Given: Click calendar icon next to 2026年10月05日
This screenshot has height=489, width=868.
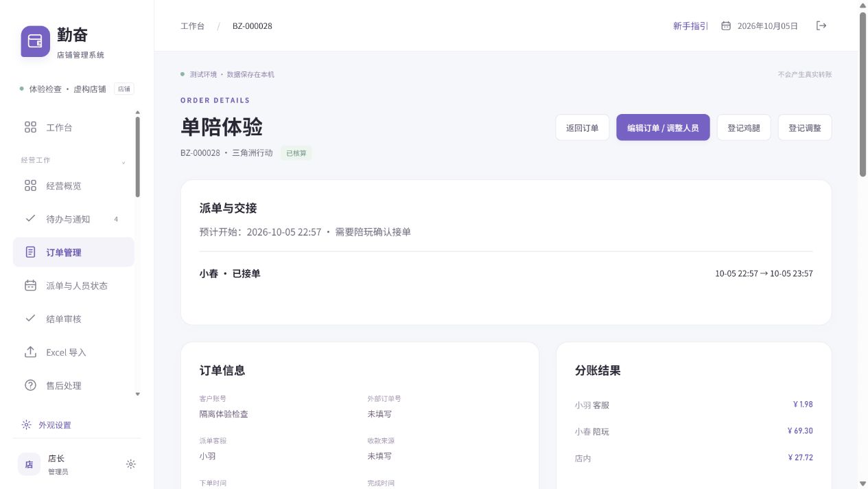Looking at the screenshot, I should pyautogui.click(x=726, y=25).
